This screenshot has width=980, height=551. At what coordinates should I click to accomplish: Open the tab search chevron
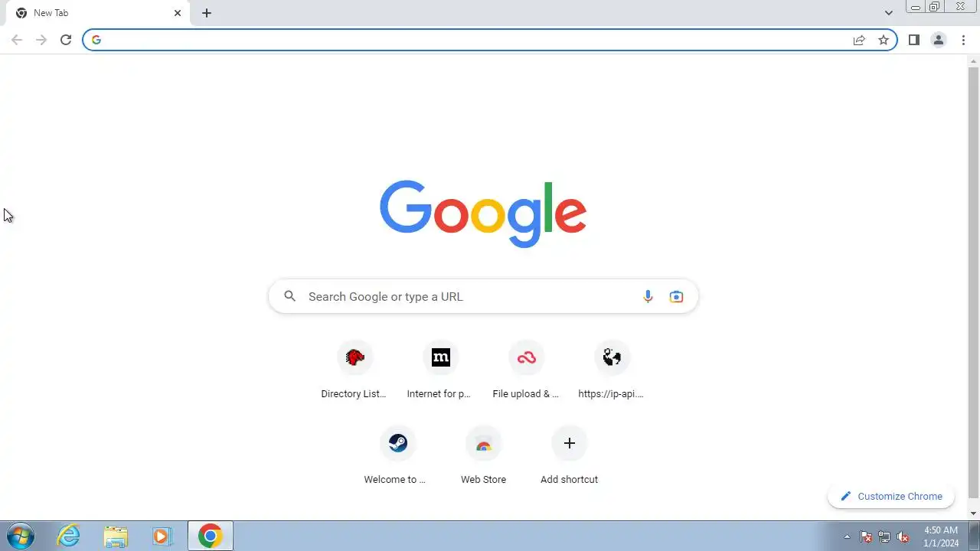coord(888,13)
